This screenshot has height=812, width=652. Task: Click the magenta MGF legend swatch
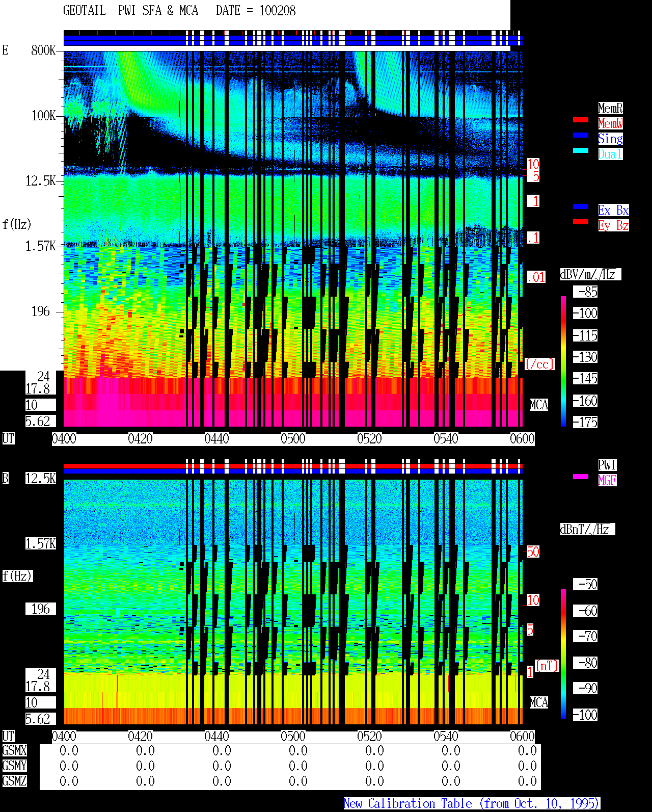click(x=581, y=477)
